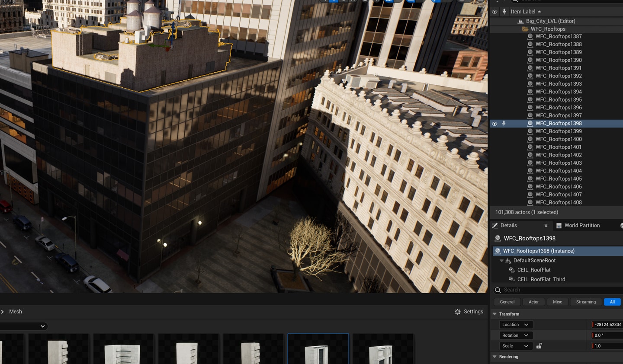Click the Details panel pencil icon
The image size is (623, 364).
click(495, 226)
